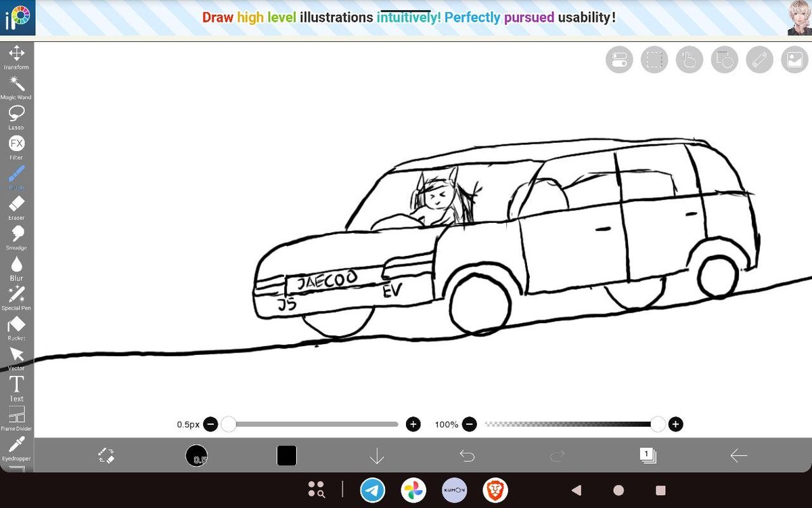Open the Ruler tool icon

tap(759, 60)
